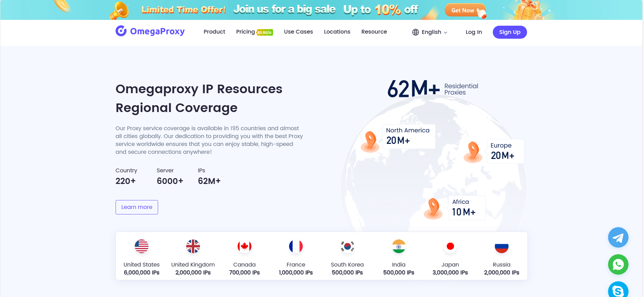
Task: Click "700,000 IPs" under Canada
Action: coord(245,273)
